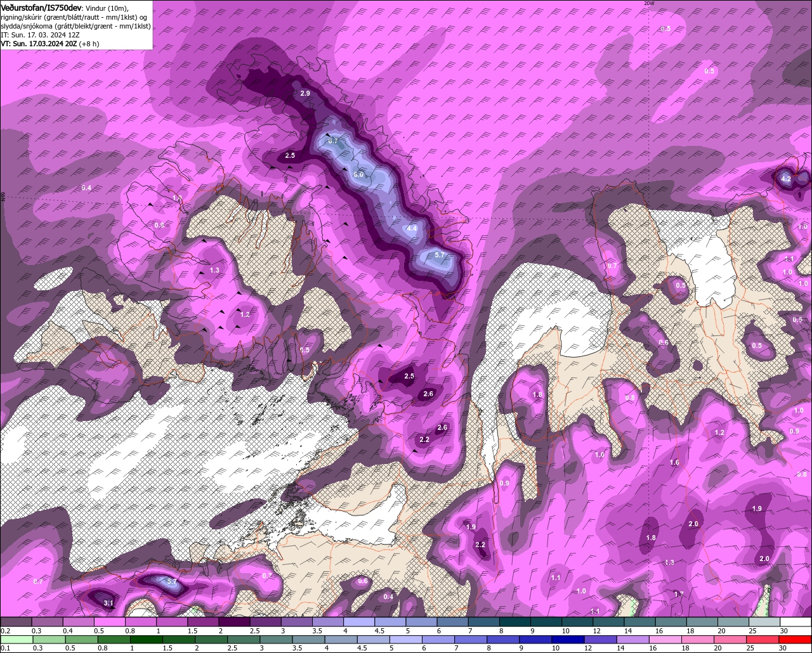Select the pale blue '4' swatch in upper legend
The width and height of the screenshot is (812, 653).
(x=359, y=622)
